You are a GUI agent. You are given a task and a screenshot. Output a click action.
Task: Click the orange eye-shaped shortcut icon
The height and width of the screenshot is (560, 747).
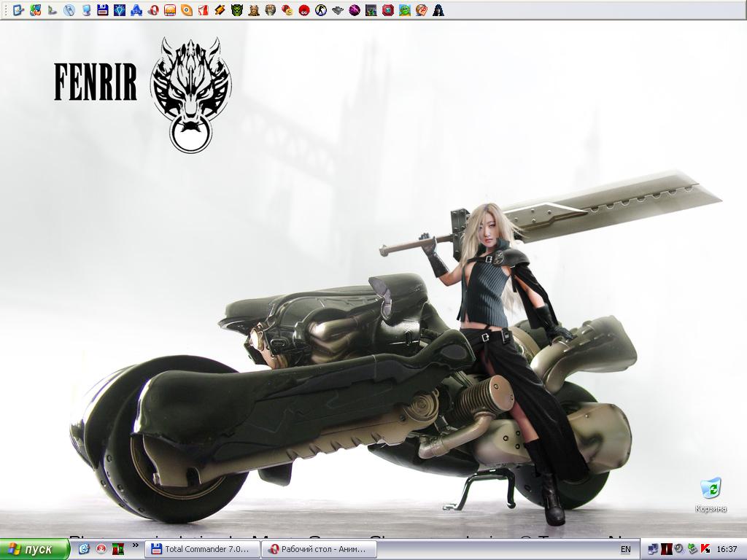(x=187, y=9)
